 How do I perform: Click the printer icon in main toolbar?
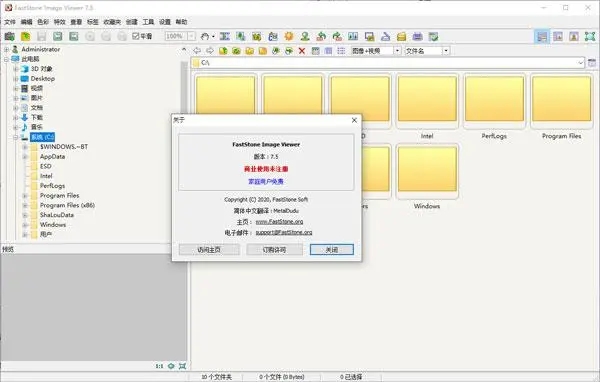417,36
